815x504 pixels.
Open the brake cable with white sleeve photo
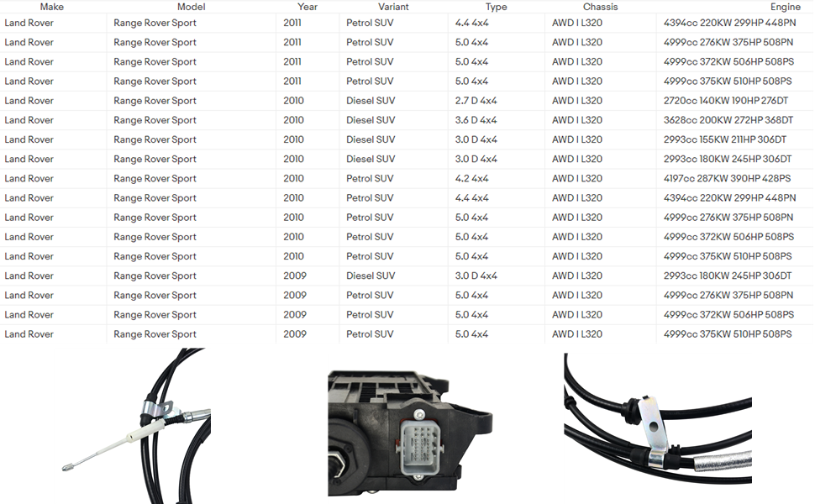click(137, 426)
